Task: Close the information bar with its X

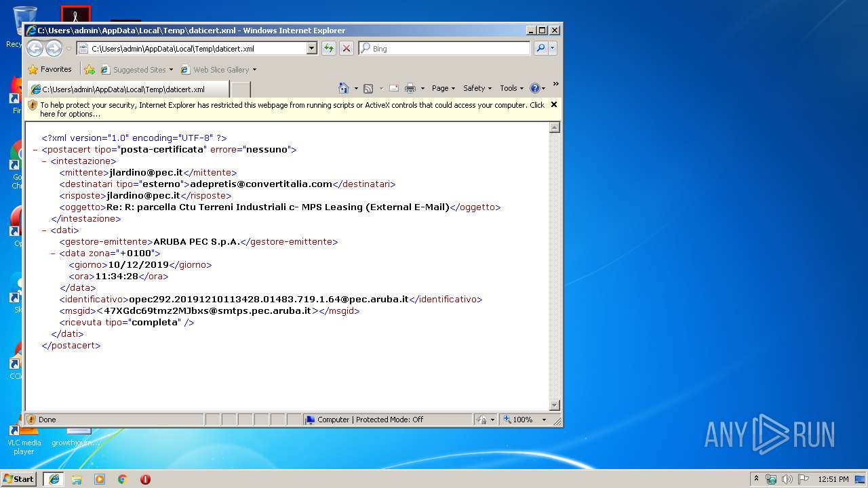Action: (x=554, y=104)
